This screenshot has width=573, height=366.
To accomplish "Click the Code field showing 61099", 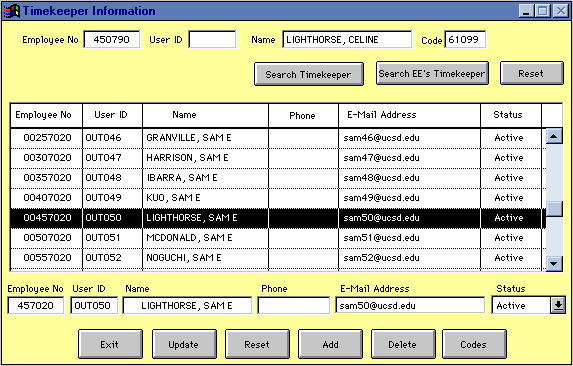I will (x=465, y=39).
